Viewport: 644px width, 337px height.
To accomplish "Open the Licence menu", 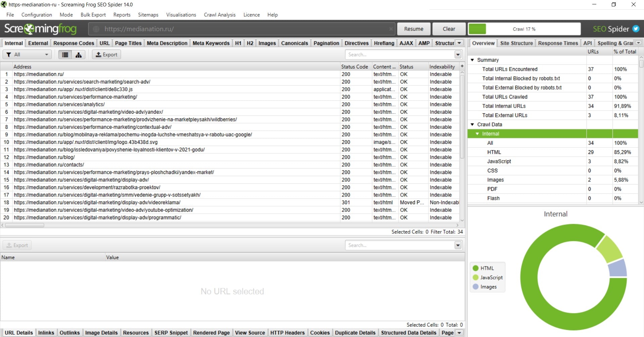I will pos(251,15).
